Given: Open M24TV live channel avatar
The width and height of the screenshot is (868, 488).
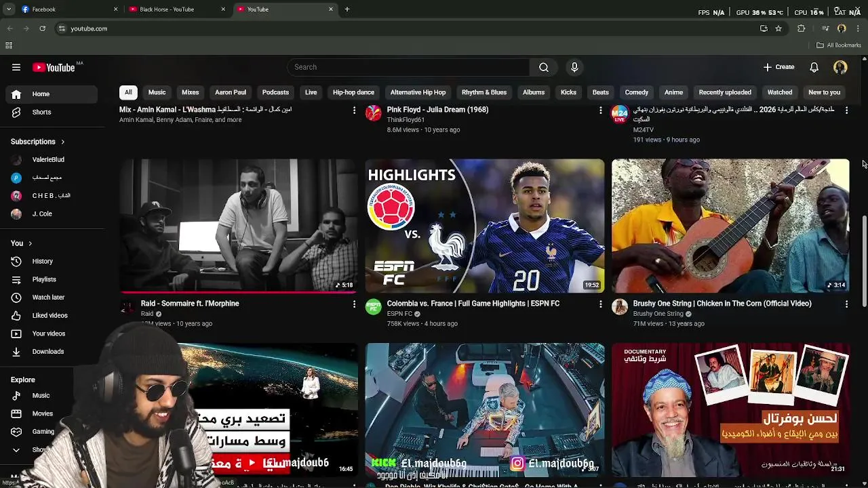Looking at the screenshot, I should [620, 114].
